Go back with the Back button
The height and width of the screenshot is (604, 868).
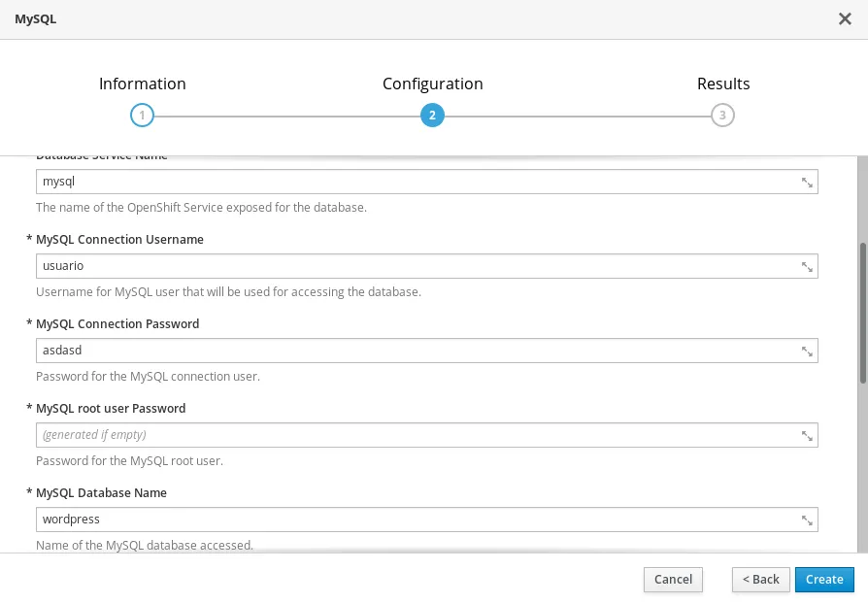[x=760, y=580]
